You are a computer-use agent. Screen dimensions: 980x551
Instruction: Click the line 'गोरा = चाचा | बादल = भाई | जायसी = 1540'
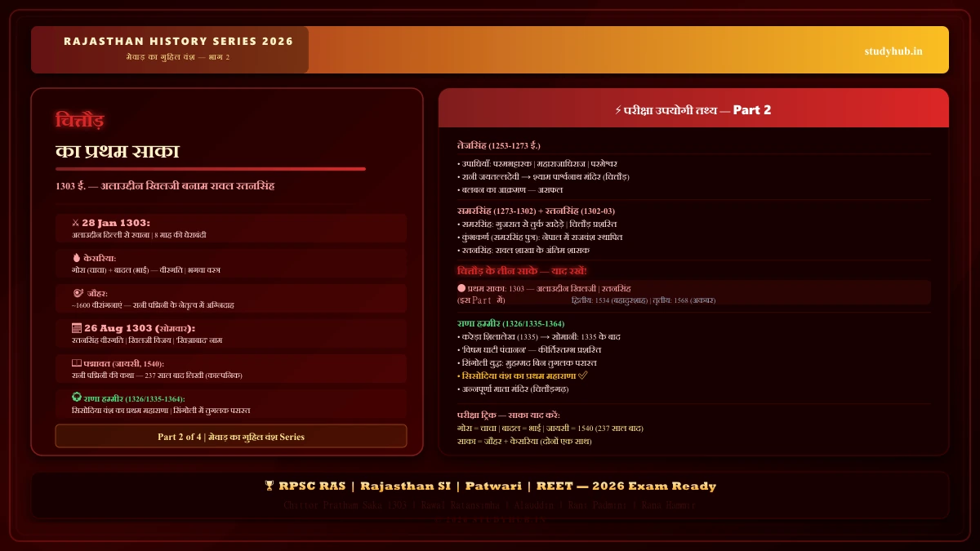(x=550, y=429)
